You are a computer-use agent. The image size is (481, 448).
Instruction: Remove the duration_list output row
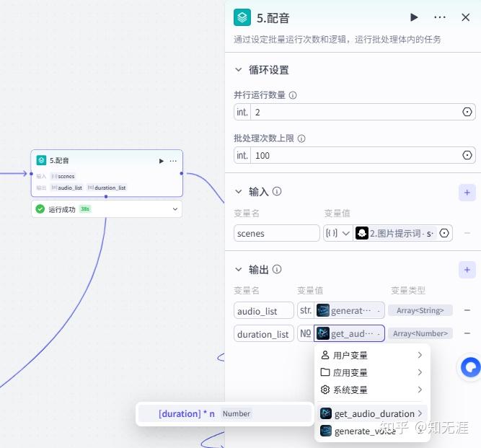point(467,333)
